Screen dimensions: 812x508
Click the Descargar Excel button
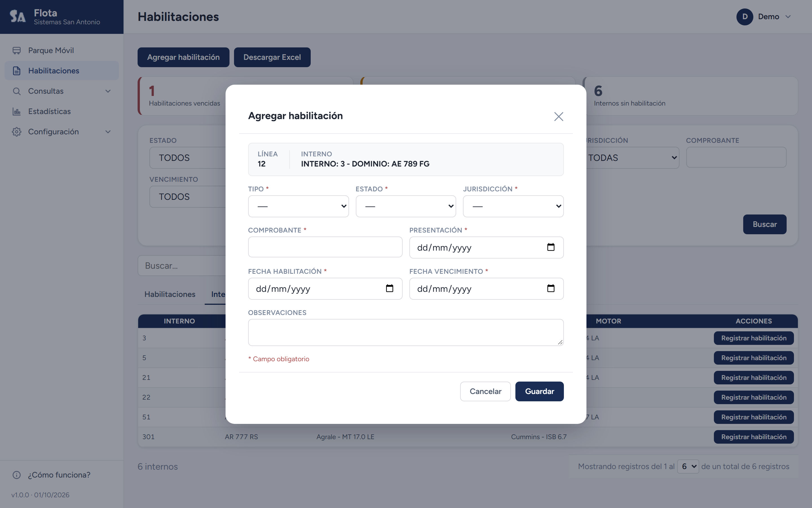tap(272, 57)
